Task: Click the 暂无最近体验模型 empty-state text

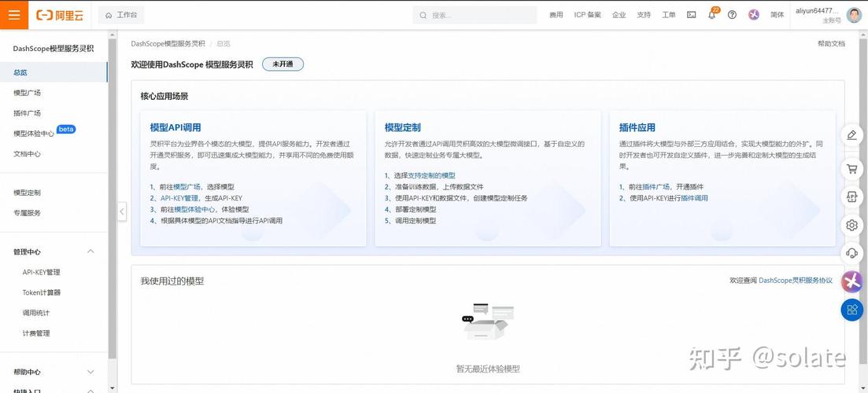Action: 488,369
